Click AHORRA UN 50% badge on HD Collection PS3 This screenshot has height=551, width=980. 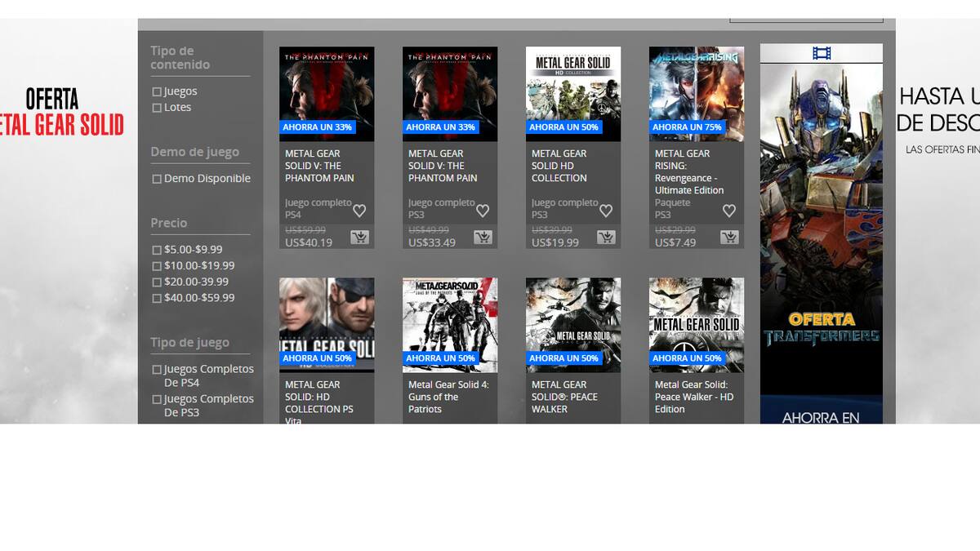(563, 127)
